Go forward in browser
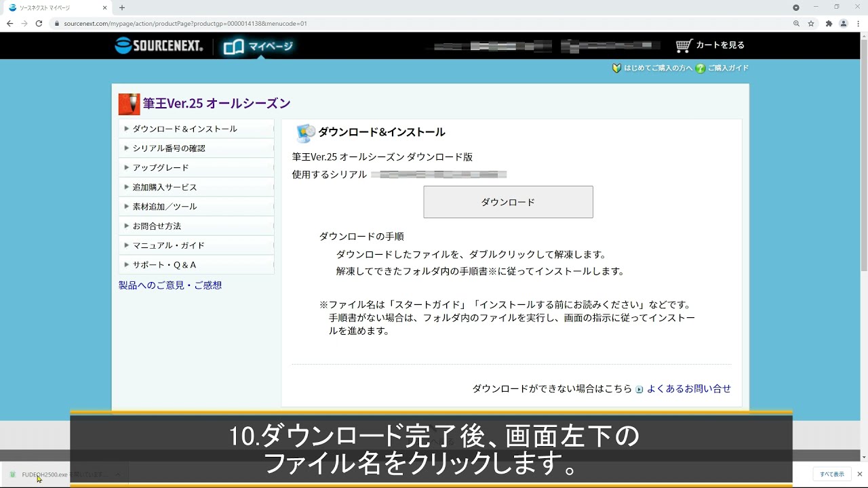The height and width of the screenshot is (488, 868). point(24,23)
